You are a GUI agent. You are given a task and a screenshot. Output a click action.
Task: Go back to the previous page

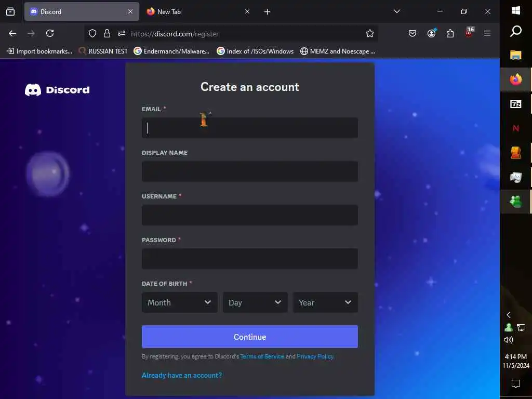[12, 33]
